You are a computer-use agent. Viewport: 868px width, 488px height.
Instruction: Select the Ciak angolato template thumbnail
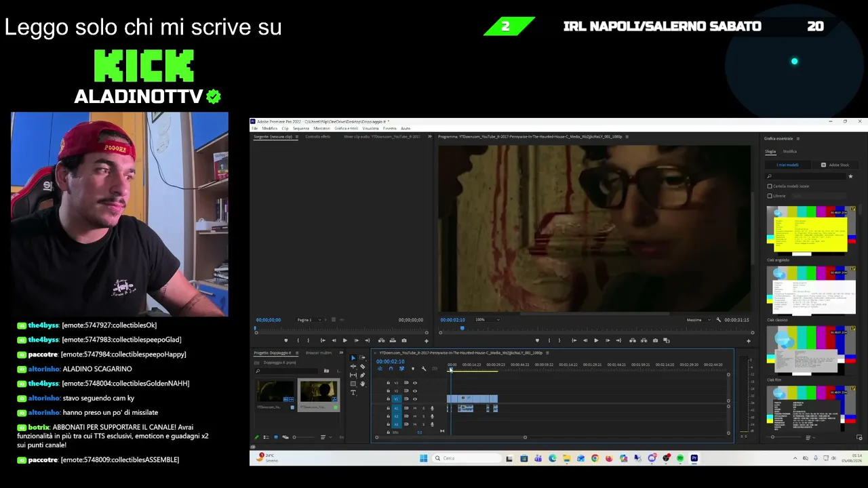coord(810,230)
